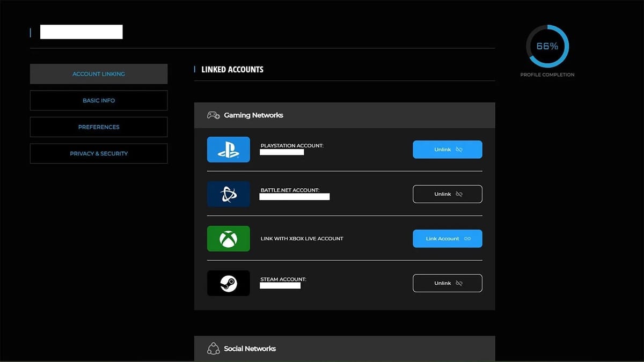Screen dimensions: 644x362
Task: Switch to the Basic Info tab
Action: coord(99,100)
